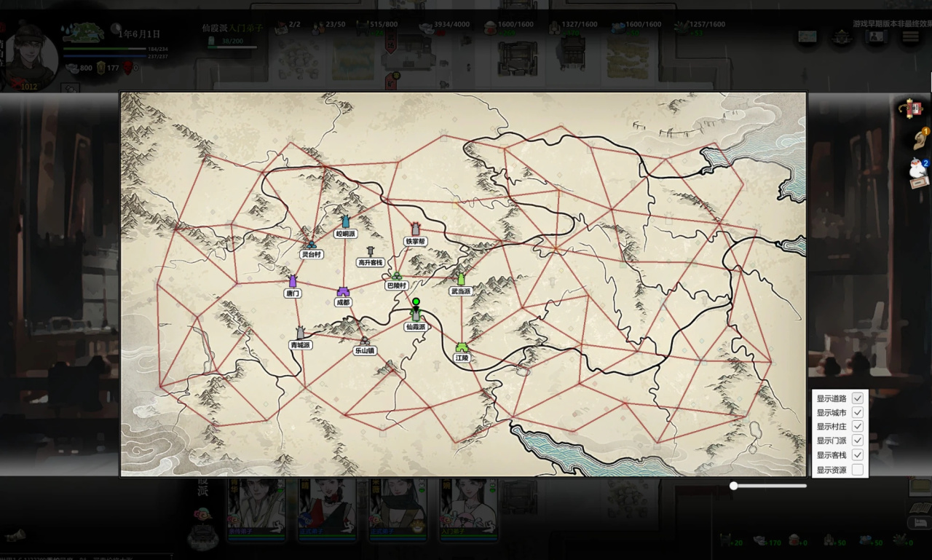Click the player character portrait
The width and height of the screenshot is (932, 560).
click(x=31, y=58)
